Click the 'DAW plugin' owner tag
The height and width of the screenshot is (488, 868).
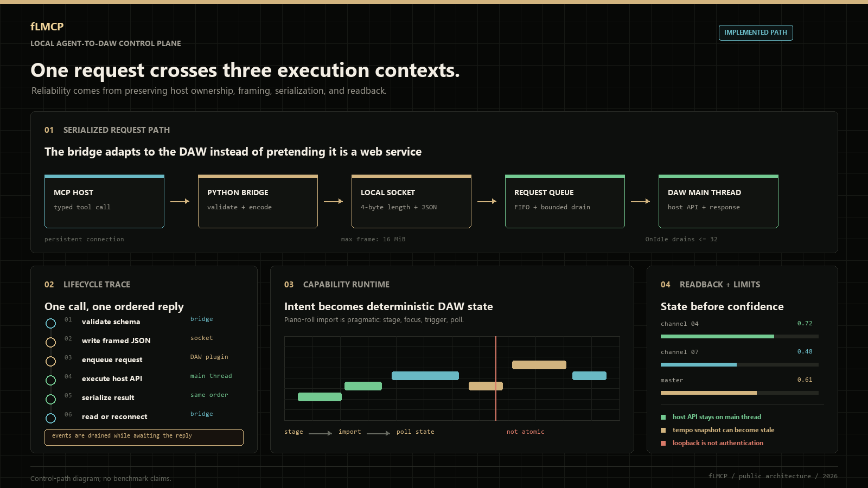tap(209, 357)
